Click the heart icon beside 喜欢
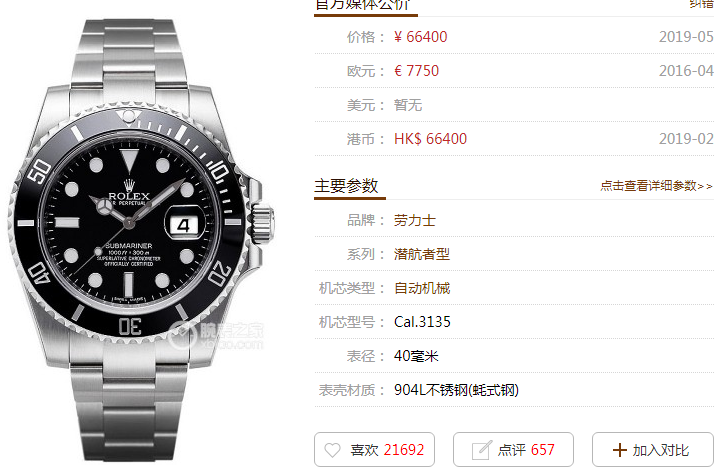Image resolution: width=721 pixels, height=472 pixels. point(332,450)
